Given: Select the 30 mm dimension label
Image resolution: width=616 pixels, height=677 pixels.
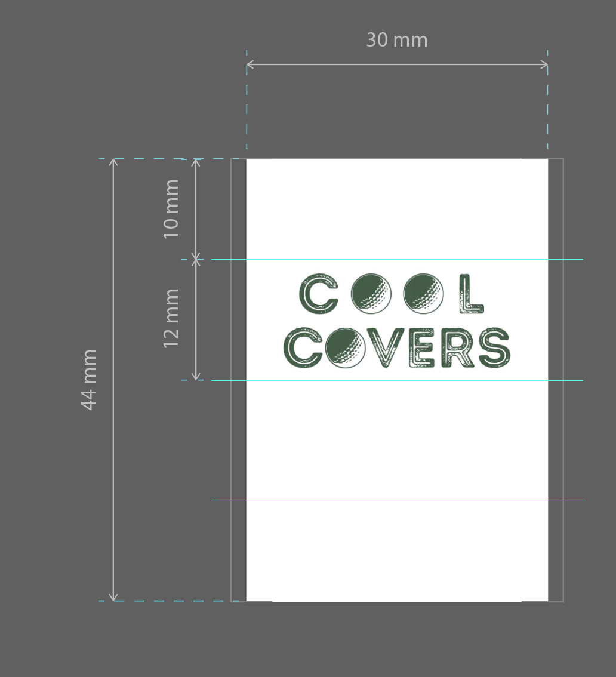Looking at the screenshot, I should [x=397, y=39].
